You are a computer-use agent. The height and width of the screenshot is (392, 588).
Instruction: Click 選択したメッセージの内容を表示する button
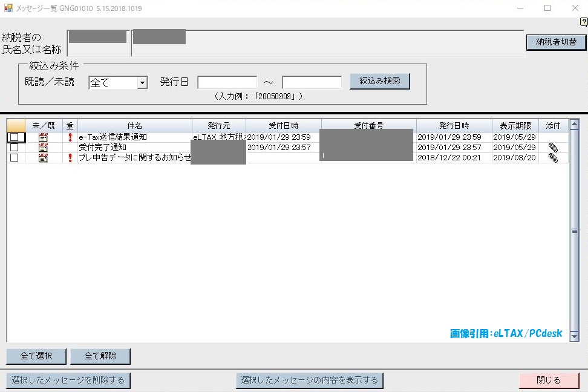(x=309, y=381)
